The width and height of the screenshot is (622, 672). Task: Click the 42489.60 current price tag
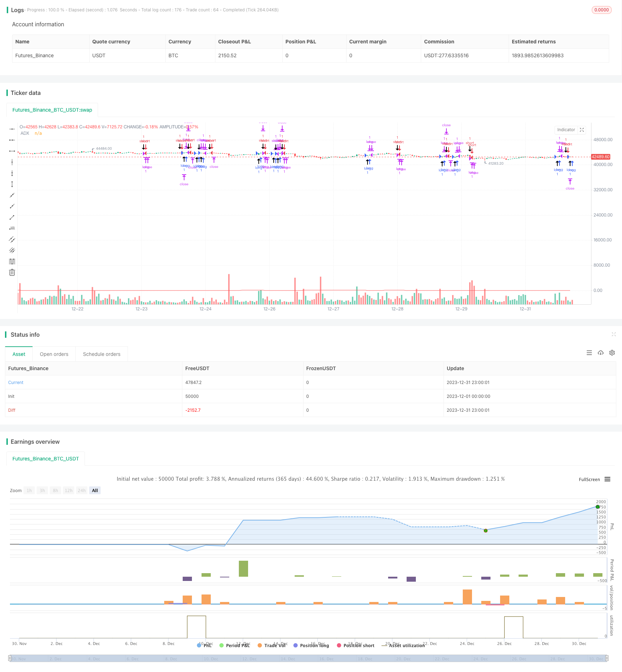[x=601, y=157]
